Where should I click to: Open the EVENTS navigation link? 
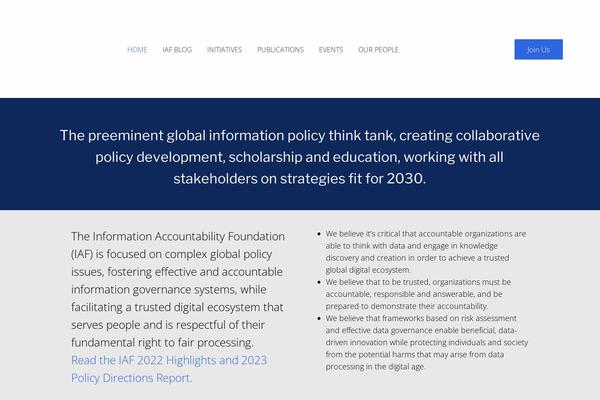(x=331, y=50)
